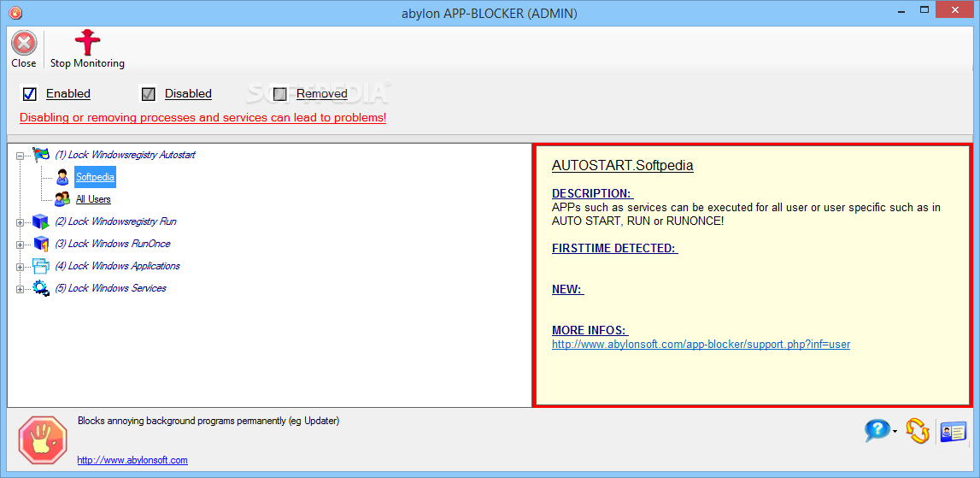Click the 'Blocks annoying background programs' text
980x478 pixels.
point(208,421)
